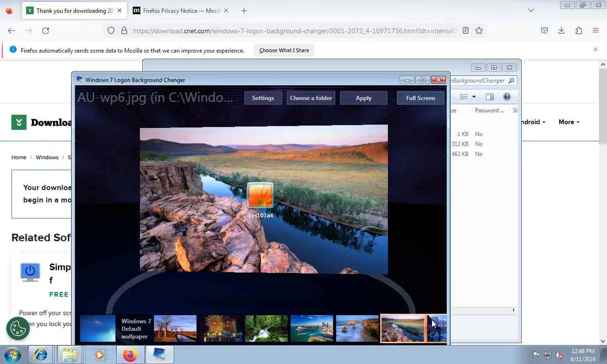This screenshot has height=364, width=607.
Task: Open help in the archive window toolbar
Action: [507, 97]
